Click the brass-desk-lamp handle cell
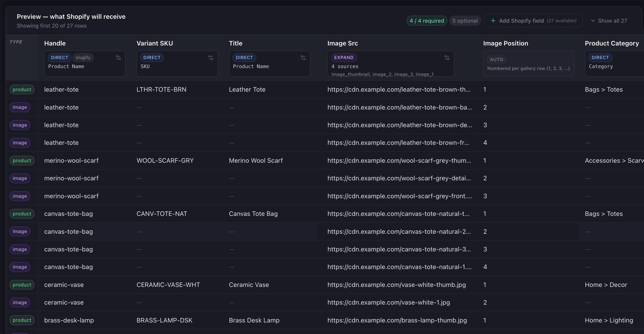The image size is (644, 334). 69,320
